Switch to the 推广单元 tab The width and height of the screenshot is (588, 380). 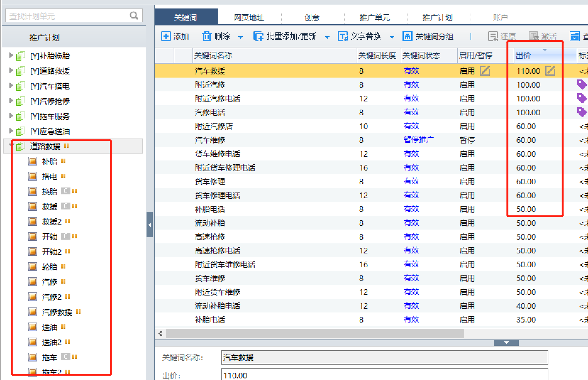[374, 18]
